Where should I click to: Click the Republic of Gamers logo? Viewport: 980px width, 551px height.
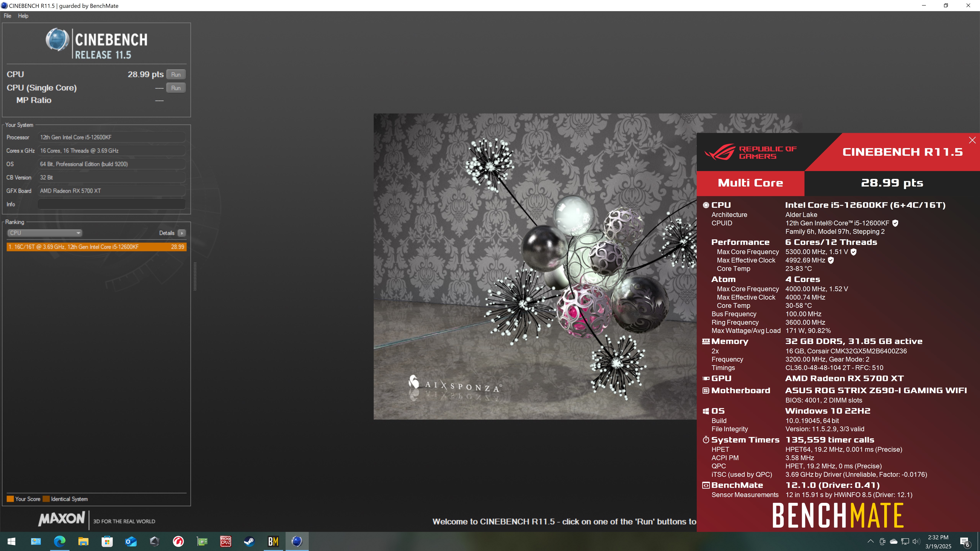click(750, 152)
